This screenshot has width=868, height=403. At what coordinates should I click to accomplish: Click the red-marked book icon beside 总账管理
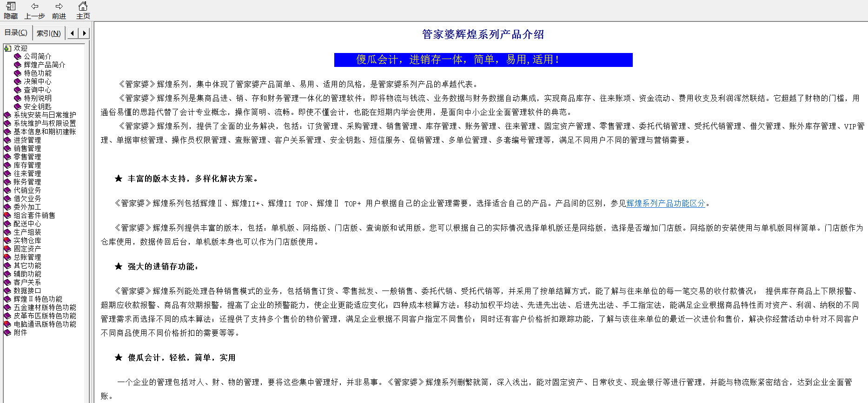7,257
